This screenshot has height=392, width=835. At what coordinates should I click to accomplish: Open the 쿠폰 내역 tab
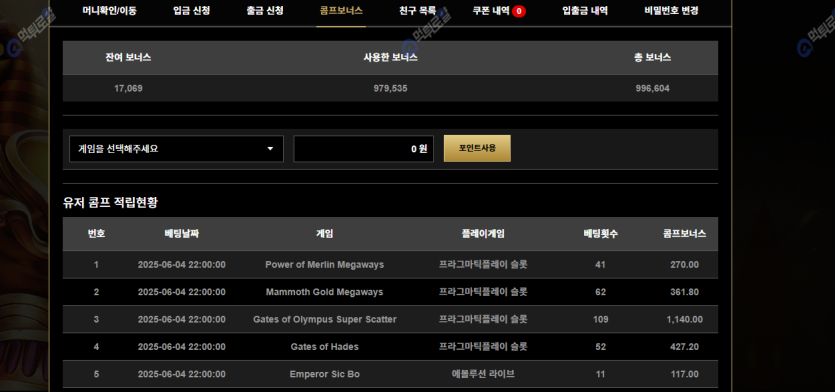click(491, 11)
